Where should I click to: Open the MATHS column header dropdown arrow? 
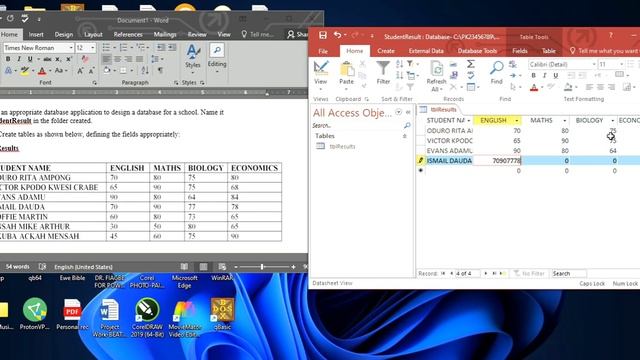click(564, 120)
